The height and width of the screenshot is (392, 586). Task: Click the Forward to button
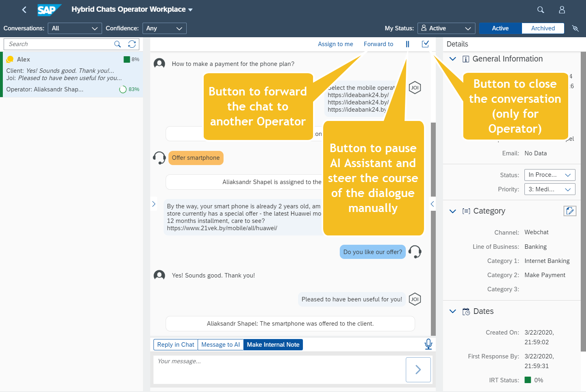(378, 44)
